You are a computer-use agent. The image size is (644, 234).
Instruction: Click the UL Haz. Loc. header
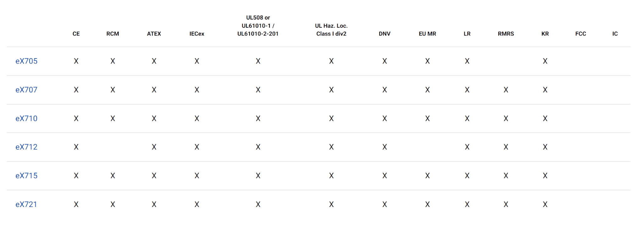(x=331, y=30)
